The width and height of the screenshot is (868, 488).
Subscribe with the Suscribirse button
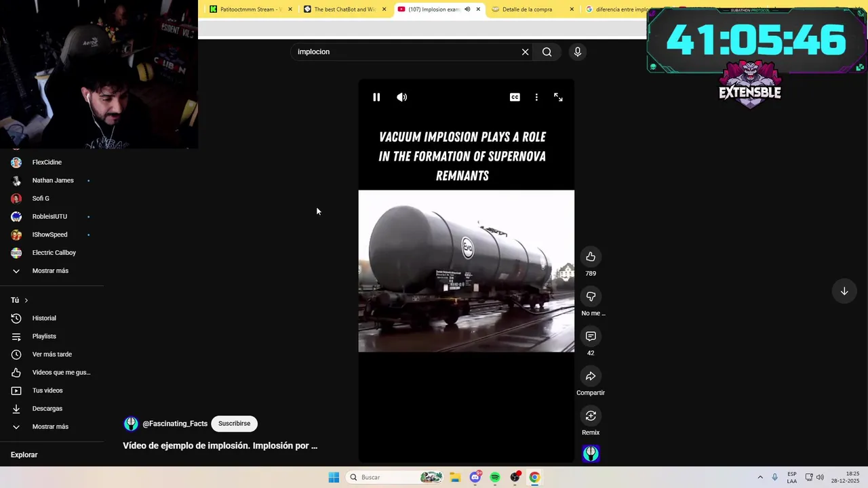coord(234,424)
